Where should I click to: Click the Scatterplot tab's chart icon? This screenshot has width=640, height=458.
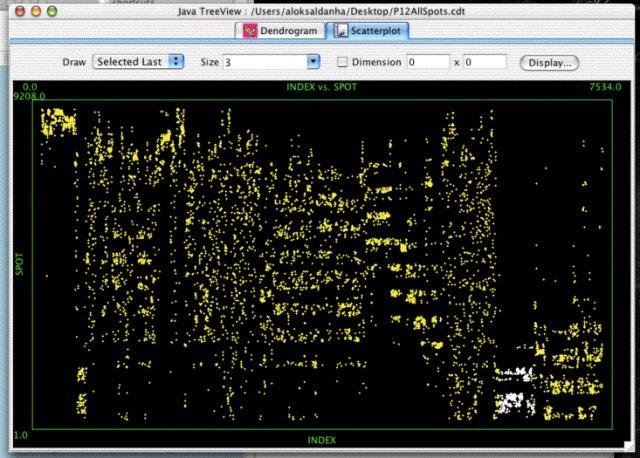(x=340, y=31)
